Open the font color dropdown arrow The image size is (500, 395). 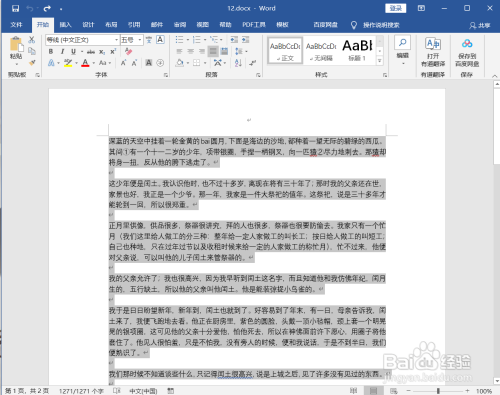tap(94, 63)
